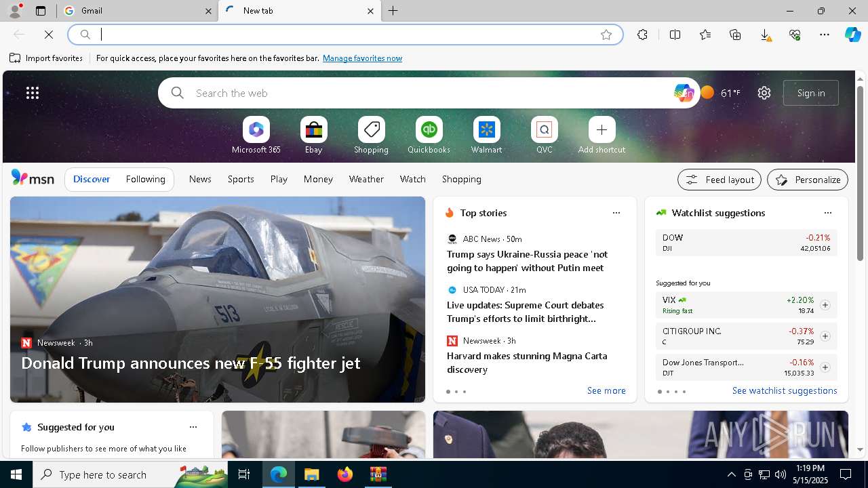Image resolution: width=868 pixels, height=488 pixels.
Task: Open the Downloads panel
Action: coord(765,35)
